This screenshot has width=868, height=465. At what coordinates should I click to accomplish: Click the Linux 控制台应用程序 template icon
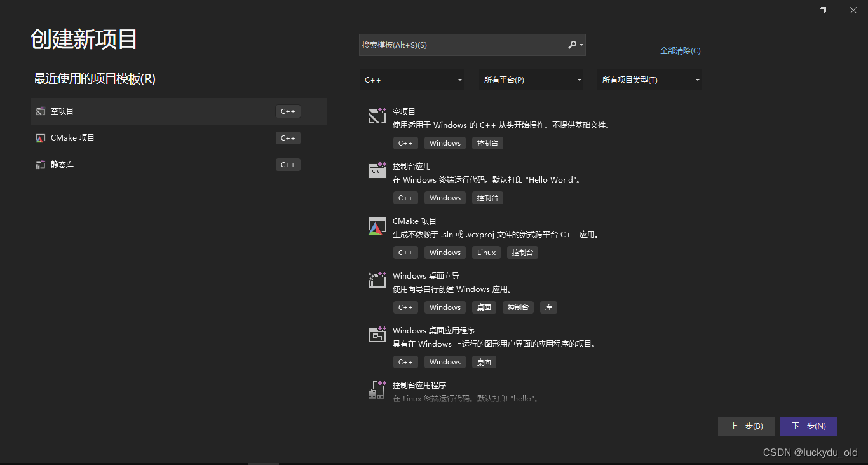tap(377, 389)
